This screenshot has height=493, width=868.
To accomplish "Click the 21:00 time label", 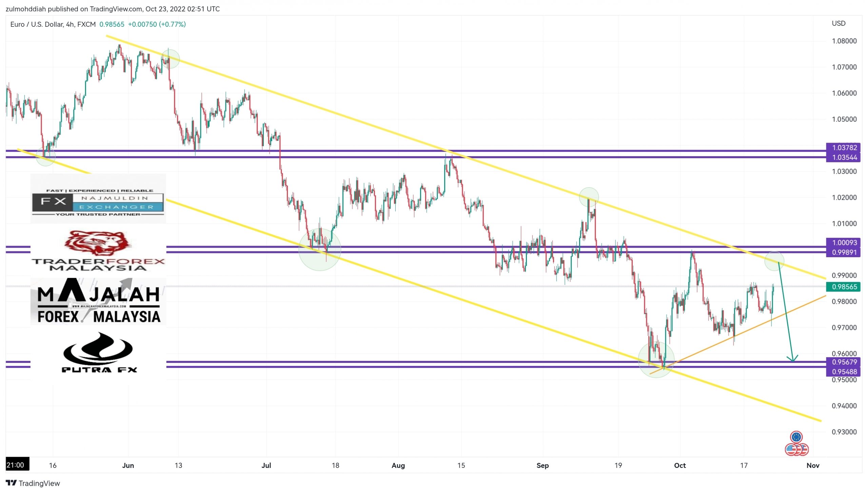I will (17, 465).
